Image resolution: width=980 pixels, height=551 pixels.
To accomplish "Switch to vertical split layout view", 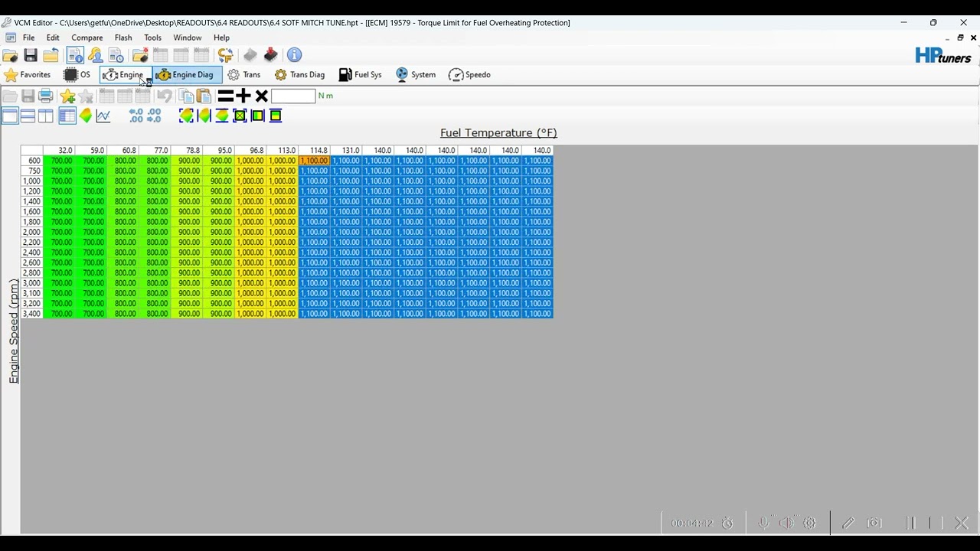I will coord(46,116).
